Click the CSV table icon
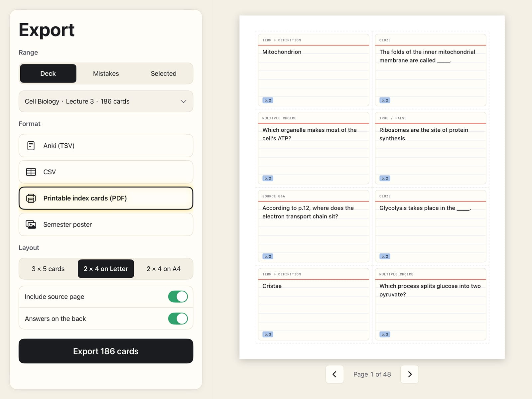The width and height of the screenshot is (532, 399). click(31, 172)
